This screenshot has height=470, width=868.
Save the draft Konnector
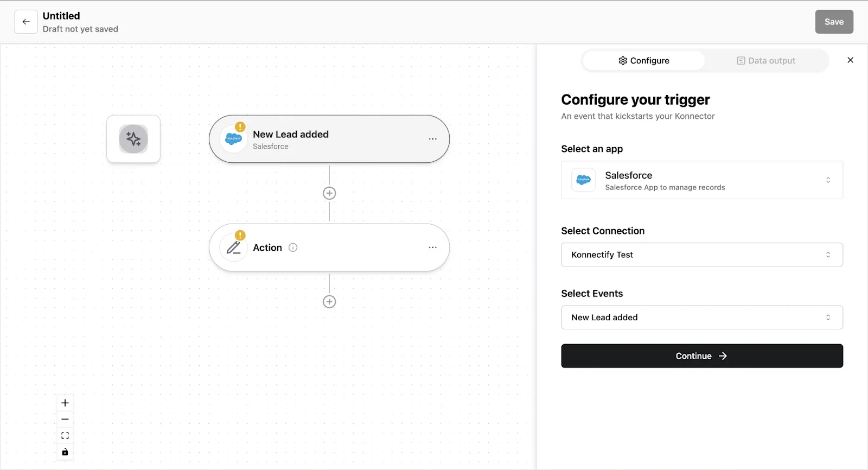834,22
